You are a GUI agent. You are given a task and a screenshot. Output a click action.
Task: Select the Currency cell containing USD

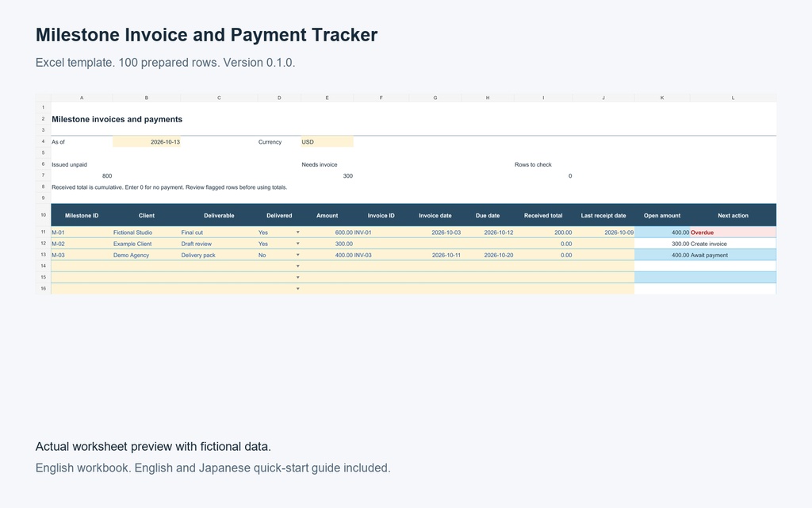327,142
